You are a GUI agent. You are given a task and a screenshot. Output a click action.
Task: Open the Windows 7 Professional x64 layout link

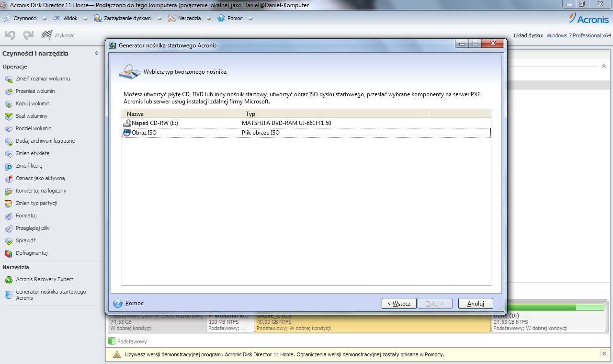579,35
